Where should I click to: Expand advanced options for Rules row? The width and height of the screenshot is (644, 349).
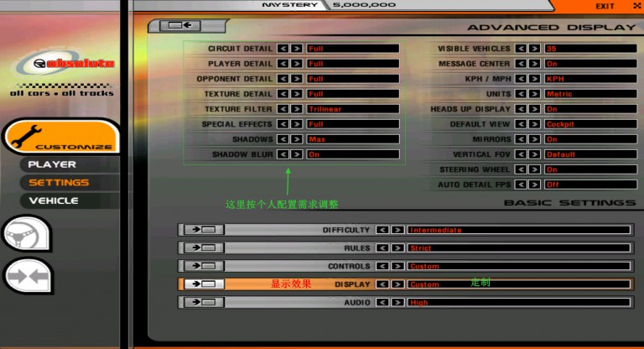(204, 247)
